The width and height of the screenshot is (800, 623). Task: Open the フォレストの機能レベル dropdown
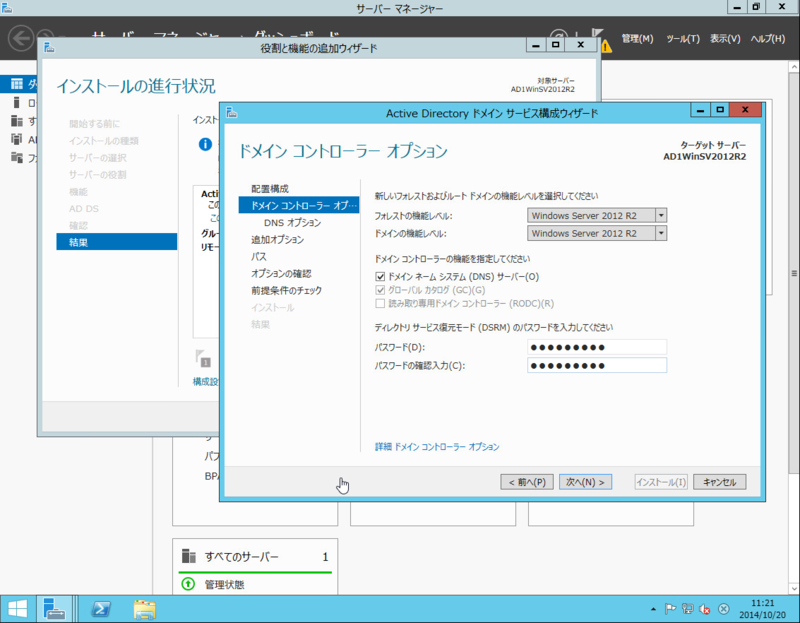662,214
